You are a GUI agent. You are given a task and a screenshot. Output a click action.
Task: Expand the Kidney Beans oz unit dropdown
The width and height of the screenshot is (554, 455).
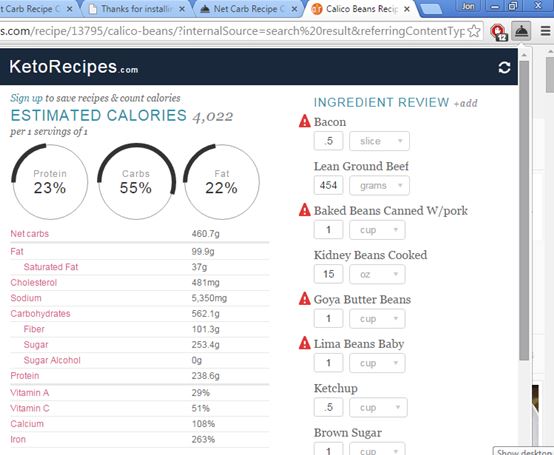point(377,274)
